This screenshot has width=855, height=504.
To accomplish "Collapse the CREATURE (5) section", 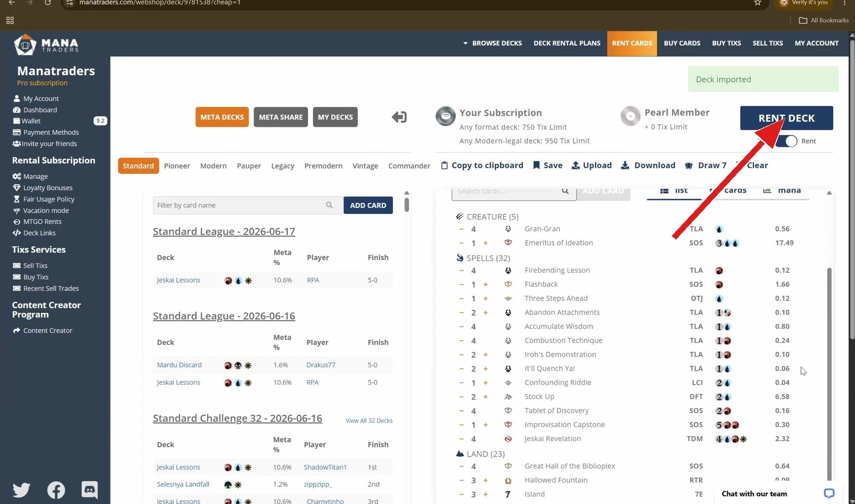I will point(487,216).
